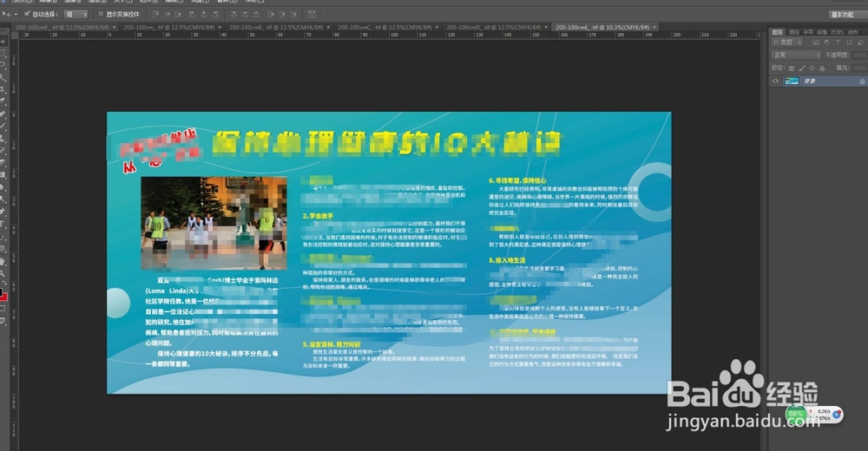
Task: Click the layer 填充 value field
Action: tap(859, 68)
